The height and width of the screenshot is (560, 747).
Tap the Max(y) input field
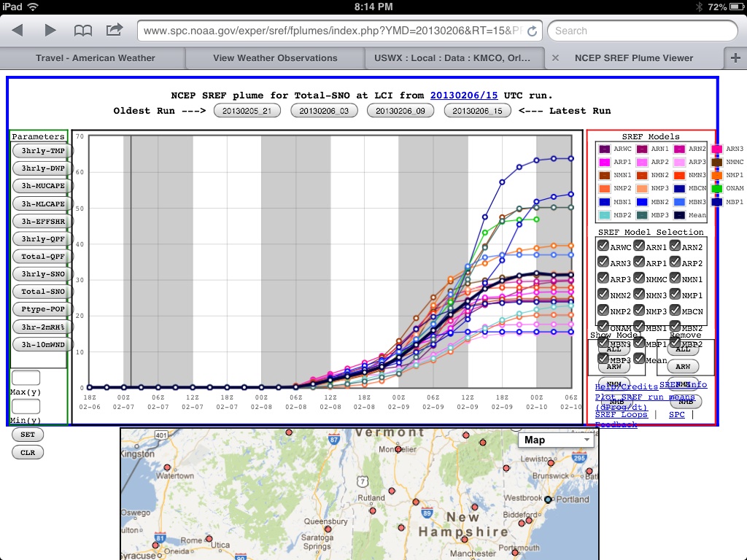click(x=26, y=378)
